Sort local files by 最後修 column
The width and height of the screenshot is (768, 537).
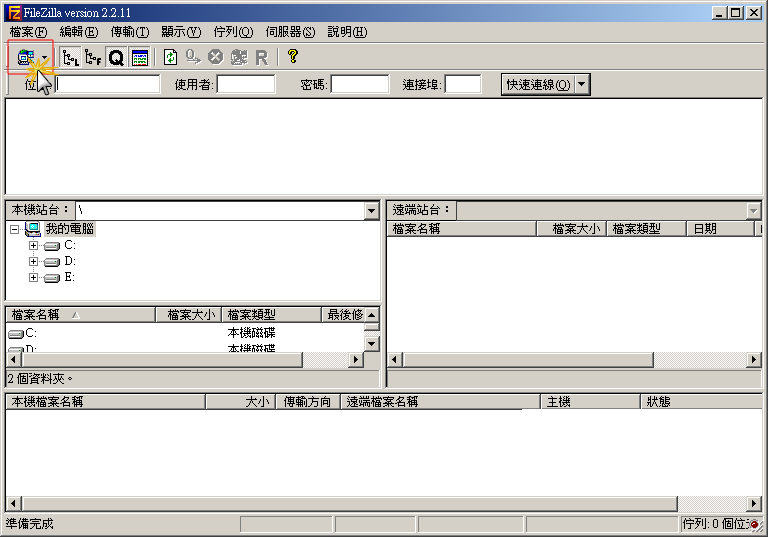[343, 315]
